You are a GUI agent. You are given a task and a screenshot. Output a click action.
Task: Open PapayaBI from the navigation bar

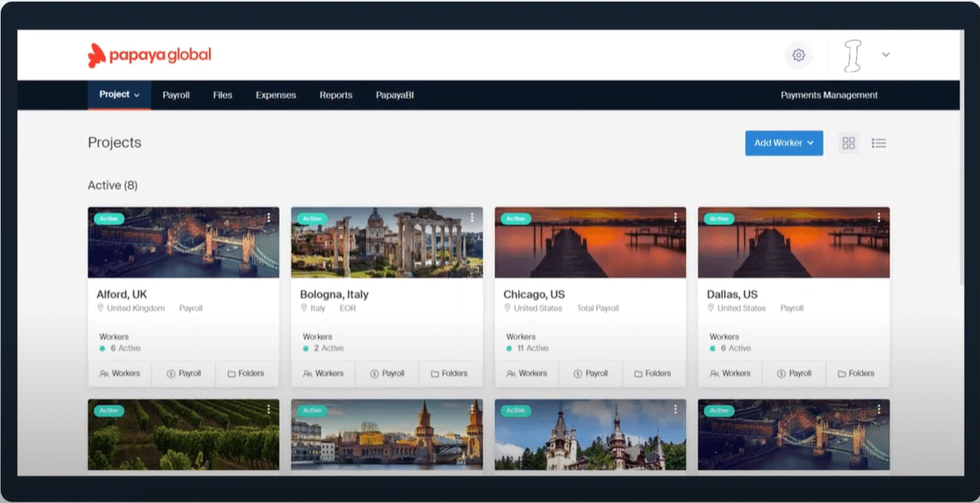click(394, 95)
